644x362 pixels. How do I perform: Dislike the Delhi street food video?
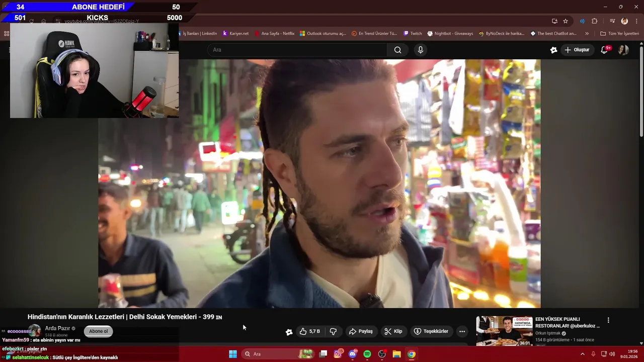333,331
